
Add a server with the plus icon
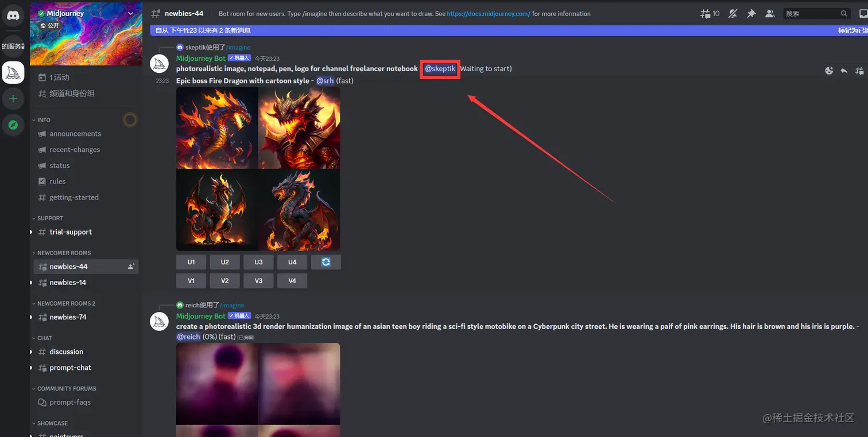tap(13, 99)
